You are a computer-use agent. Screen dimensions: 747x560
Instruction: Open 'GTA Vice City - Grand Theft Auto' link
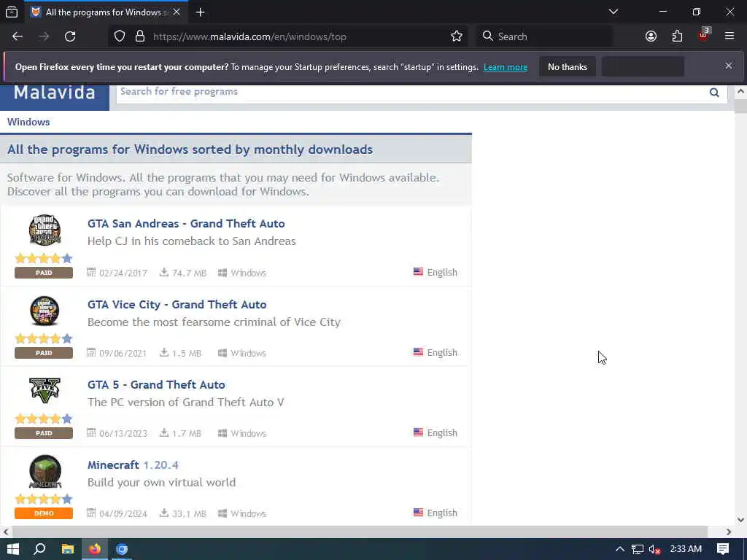177,304
